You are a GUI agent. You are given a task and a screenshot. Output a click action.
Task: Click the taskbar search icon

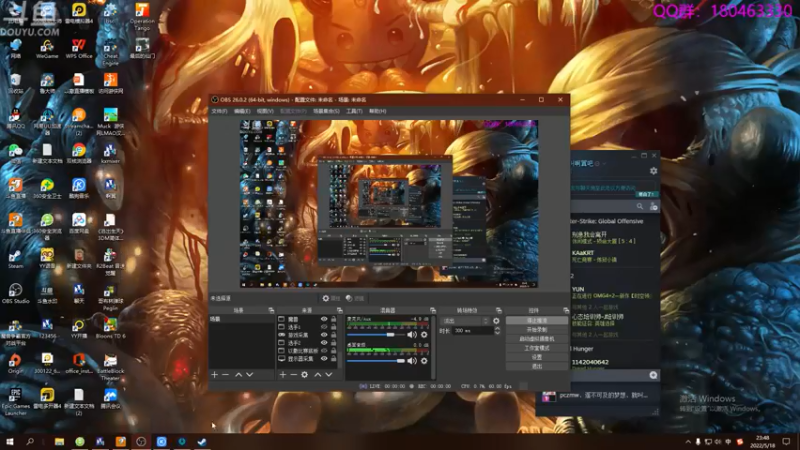pos(30,441)
